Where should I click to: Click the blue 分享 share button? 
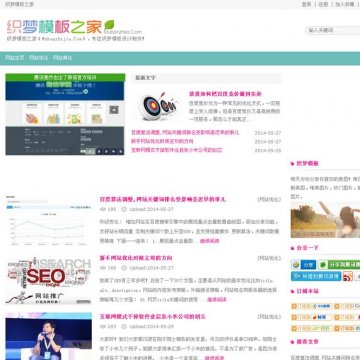pos(303,265)
